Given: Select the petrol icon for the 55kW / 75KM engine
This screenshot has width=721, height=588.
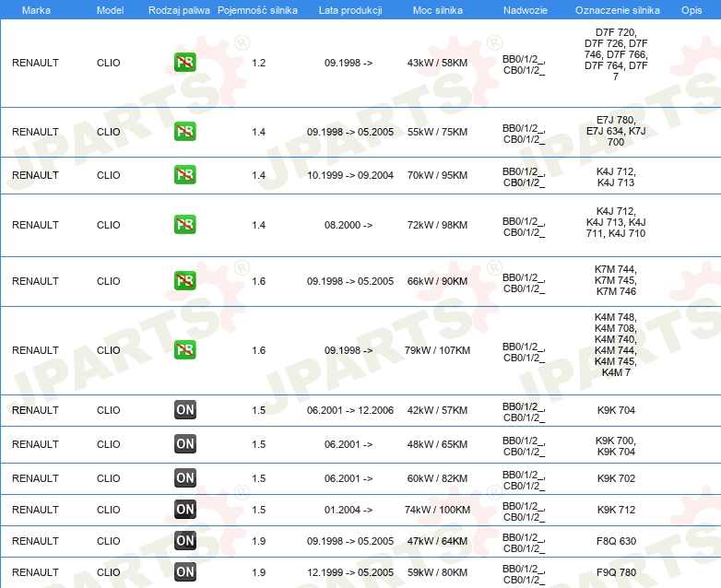Looking at the screenshot, I should [184, 132].
